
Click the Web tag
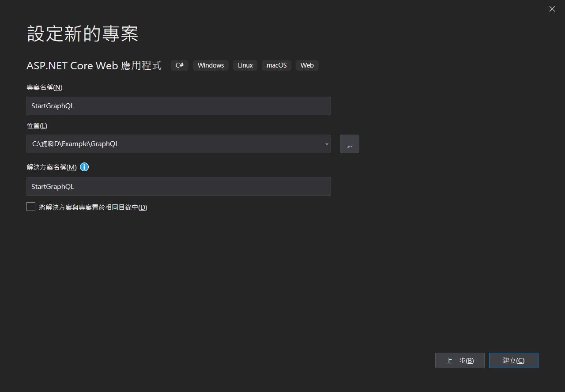click(x=307, y=65)
